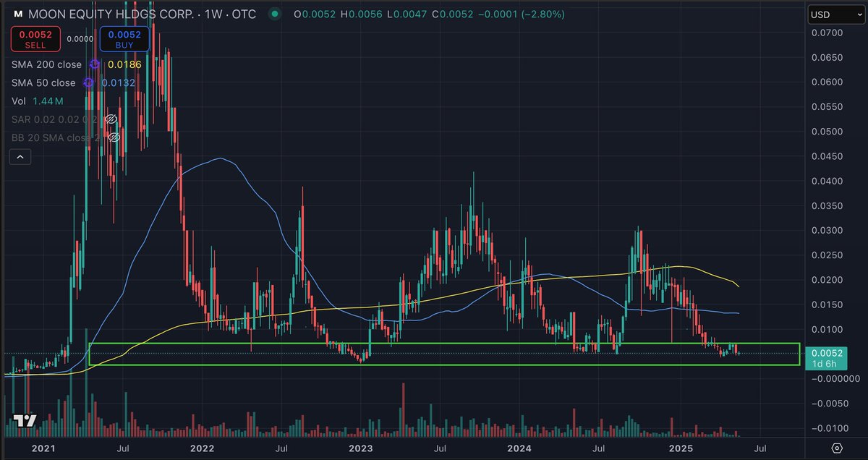Click the blue 0.0052 BUY button
This screenshot has width=868, height=460.
click(x=124, y=40)
